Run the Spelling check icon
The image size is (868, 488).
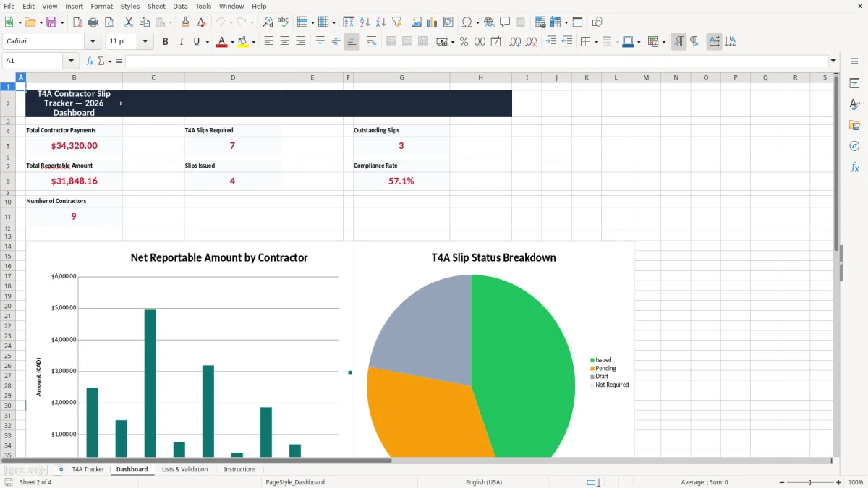coord(284,22)
